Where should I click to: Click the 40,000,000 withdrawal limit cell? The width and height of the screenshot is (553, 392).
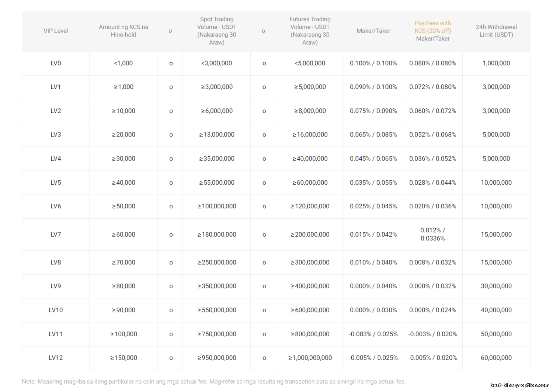[x=496, y=310]
